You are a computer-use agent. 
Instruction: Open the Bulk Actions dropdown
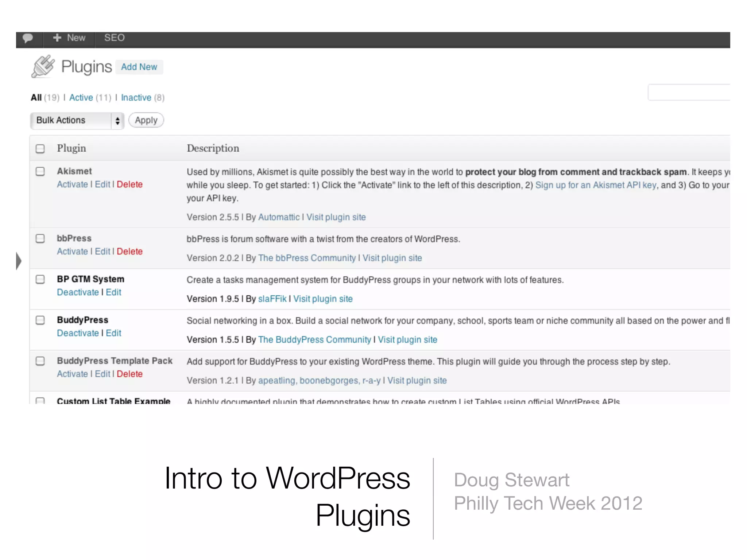tap(71, 120)
